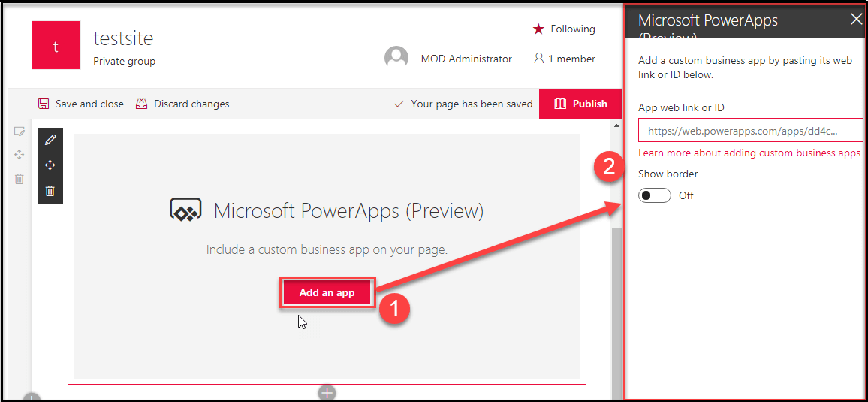Image resolution: width=868 pixels, height=402 pixels.
Task: Open the 1 member list
Action: [564, 59]
